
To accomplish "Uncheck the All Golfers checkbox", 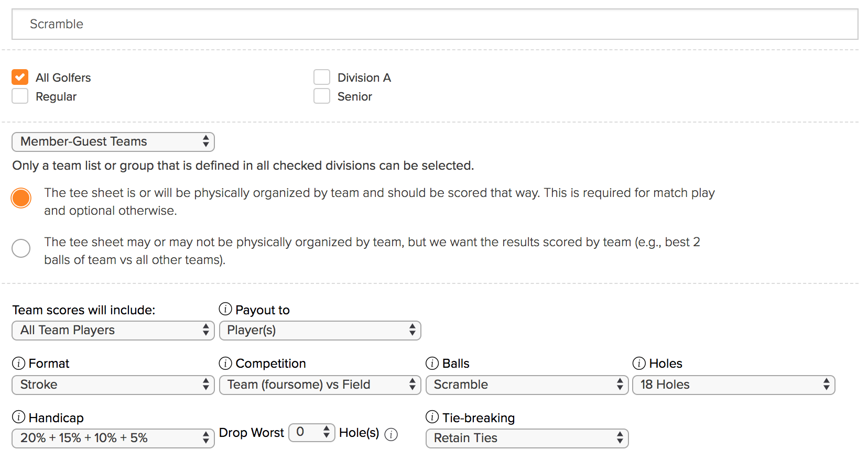I will [20, 78].
